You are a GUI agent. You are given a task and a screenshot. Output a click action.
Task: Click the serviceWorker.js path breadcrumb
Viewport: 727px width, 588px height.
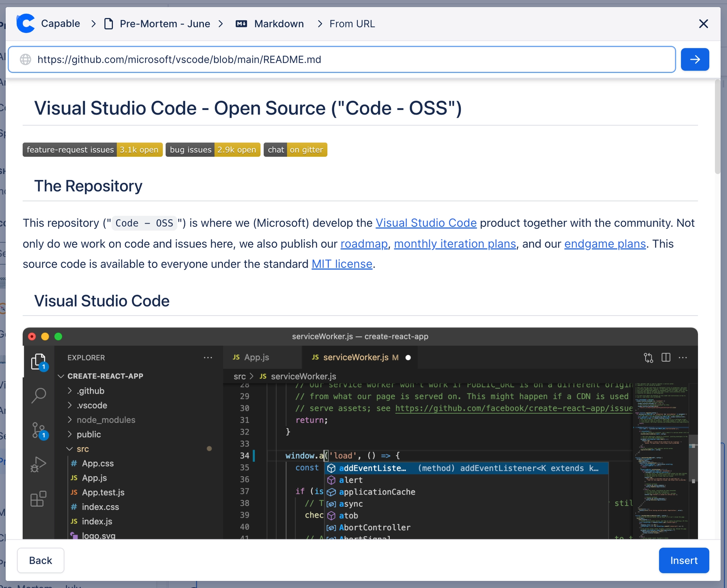pyautogui.click(x=304, y=376)
